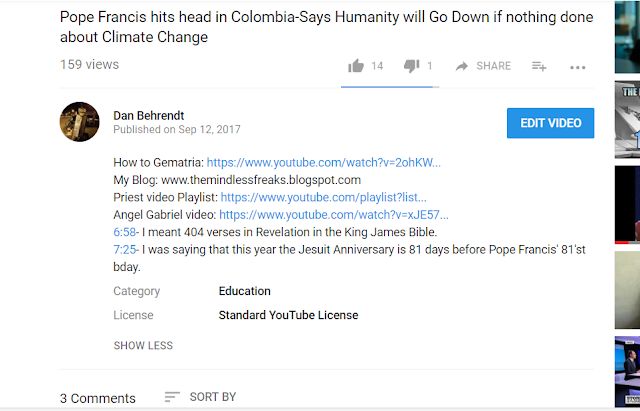Click the www.themindlessfreaks.blogspot.com text

261,180
